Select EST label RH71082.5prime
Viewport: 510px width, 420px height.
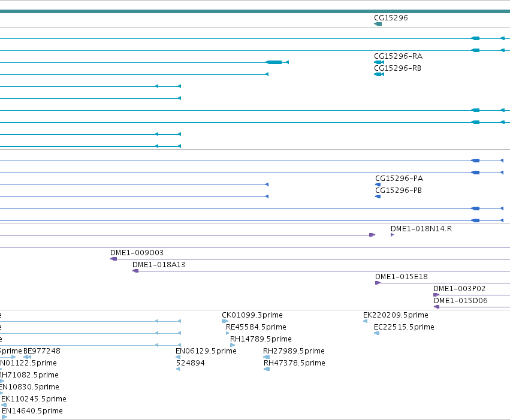pyautogui.click(x=29, y=375)
